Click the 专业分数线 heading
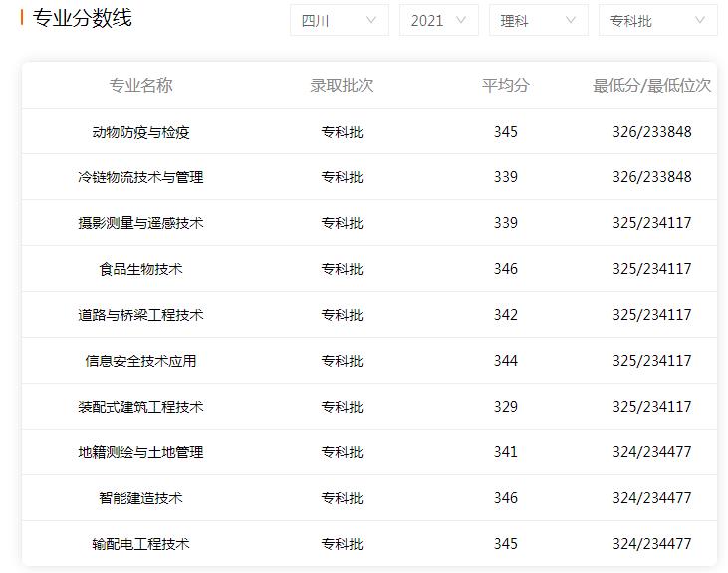The width and height of the screenshot is (728, 573). pos(83,18)
